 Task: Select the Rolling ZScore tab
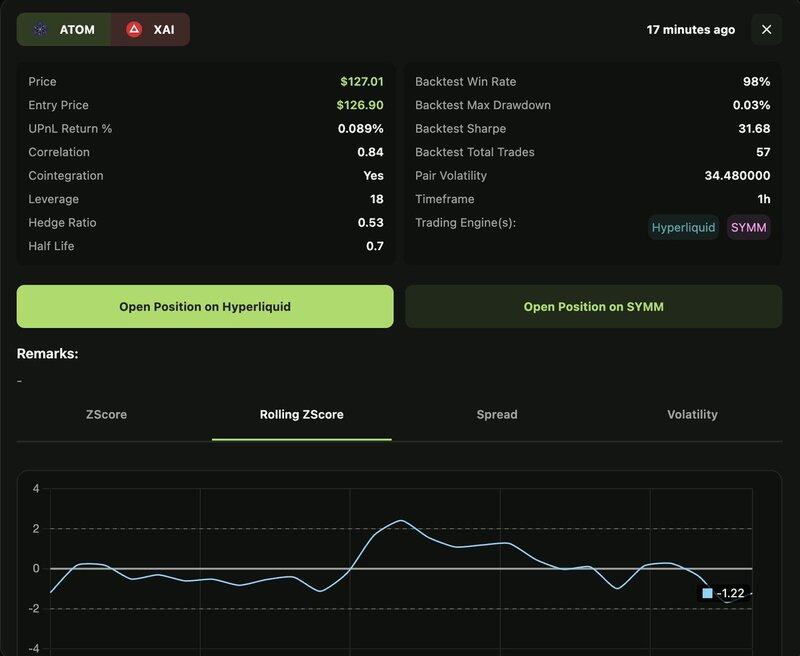tap(301, 414)
